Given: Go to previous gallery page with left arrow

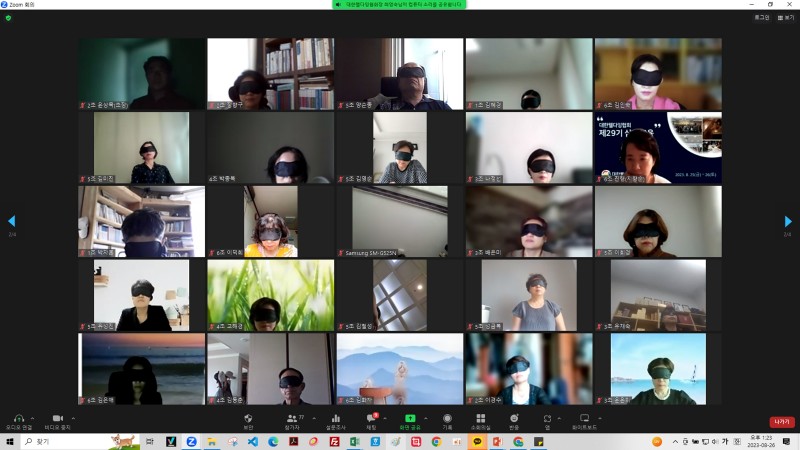Looking at the screenshot, I should pyautogui.click(x=12, y=221).
